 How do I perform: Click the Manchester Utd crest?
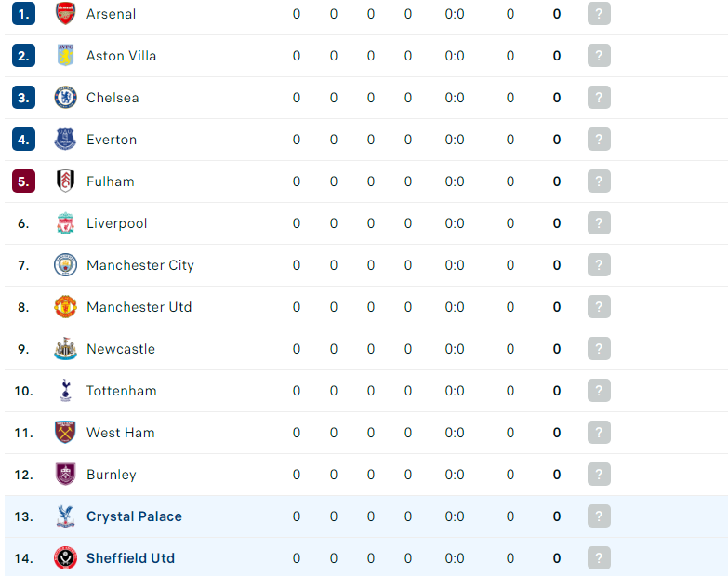pos(65,306)
